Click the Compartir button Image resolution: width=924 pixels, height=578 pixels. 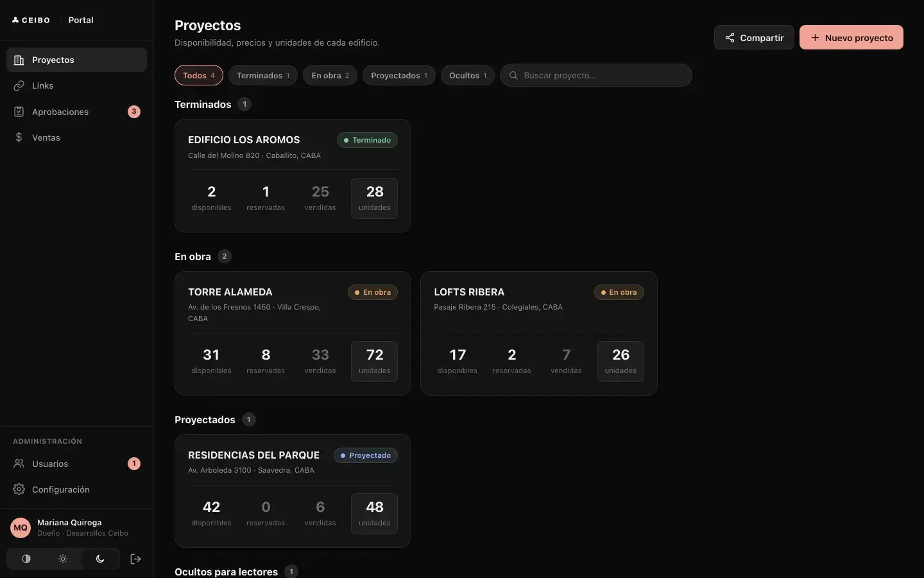tap(754, 37)
